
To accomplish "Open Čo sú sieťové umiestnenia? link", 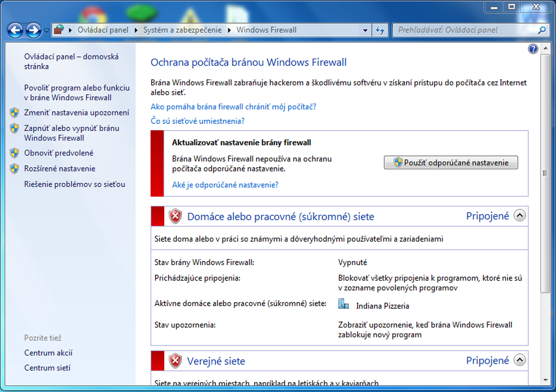I will point(198,121).
